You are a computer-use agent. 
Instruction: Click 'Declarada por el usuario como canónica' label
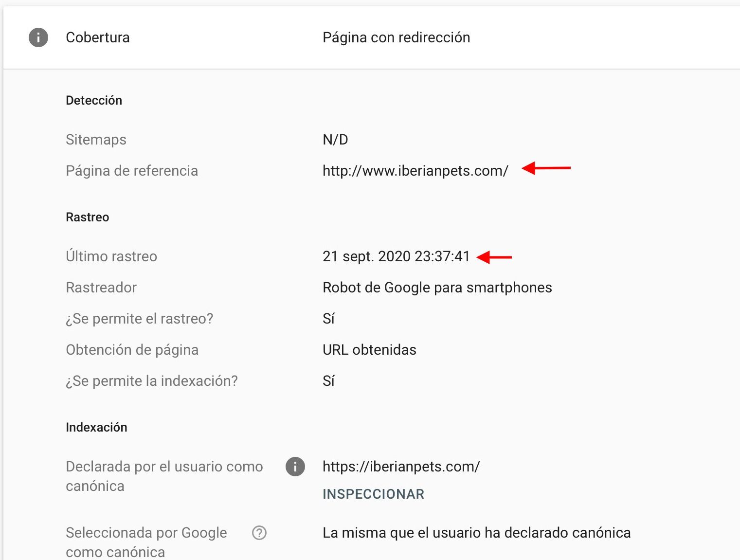click(164, 476)
